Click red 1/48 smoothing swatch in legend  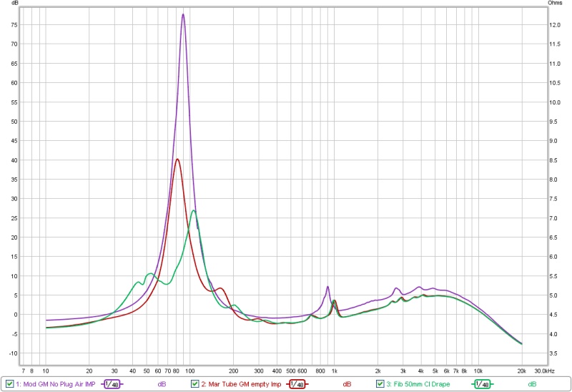coord(297,384)
